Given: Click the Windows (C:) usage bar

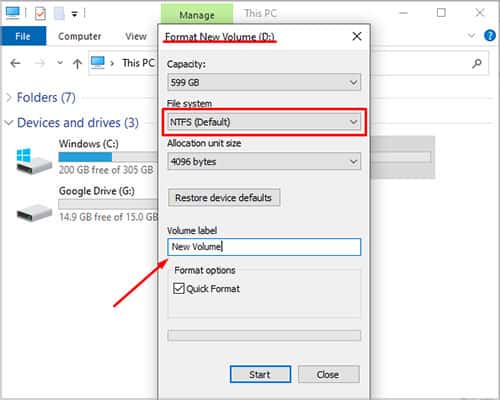Looking at the screenshot, I should click(x=108, y=157).
